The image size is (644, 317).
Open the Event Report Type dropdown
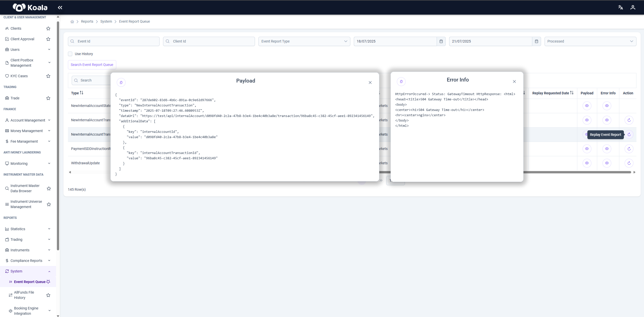click(x=304, y=41)
